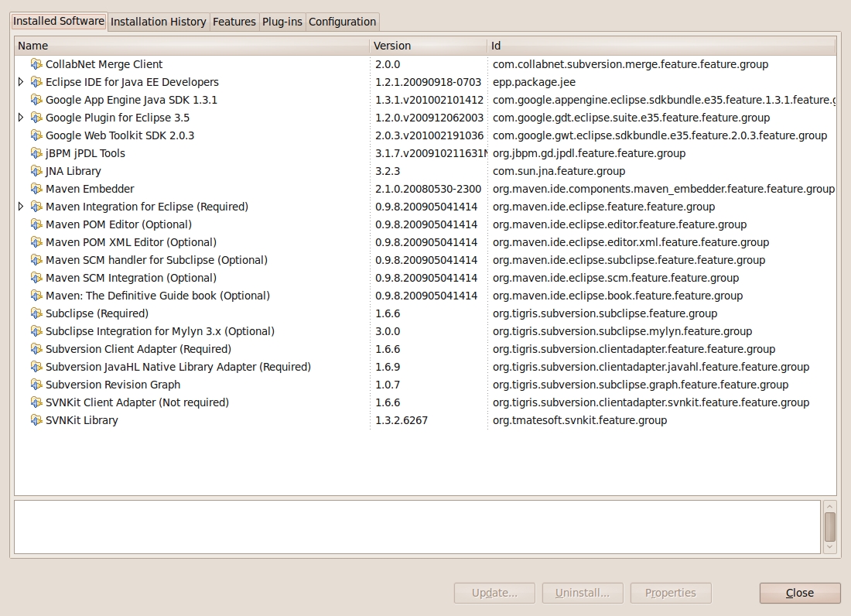
Task: Click the Maven Definitive Guide book icon
Action: (x=36, y=296)
